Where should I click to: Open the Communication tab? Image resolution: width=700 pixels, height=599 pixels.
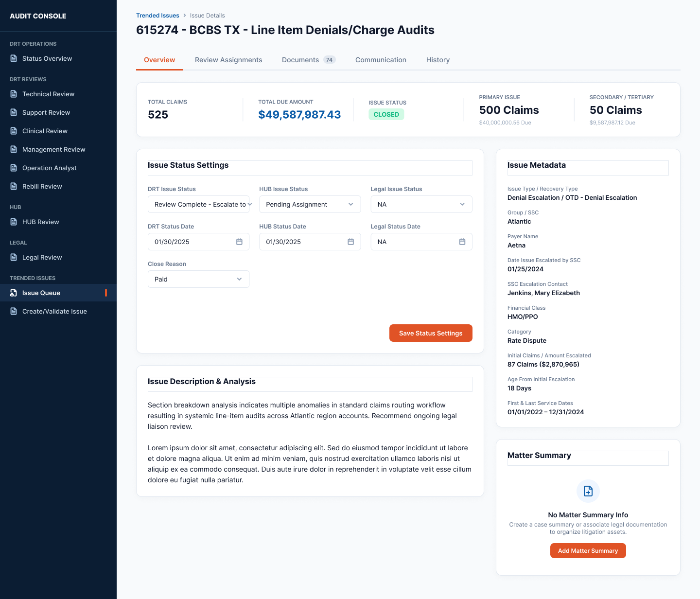click(x=381, y=60)
